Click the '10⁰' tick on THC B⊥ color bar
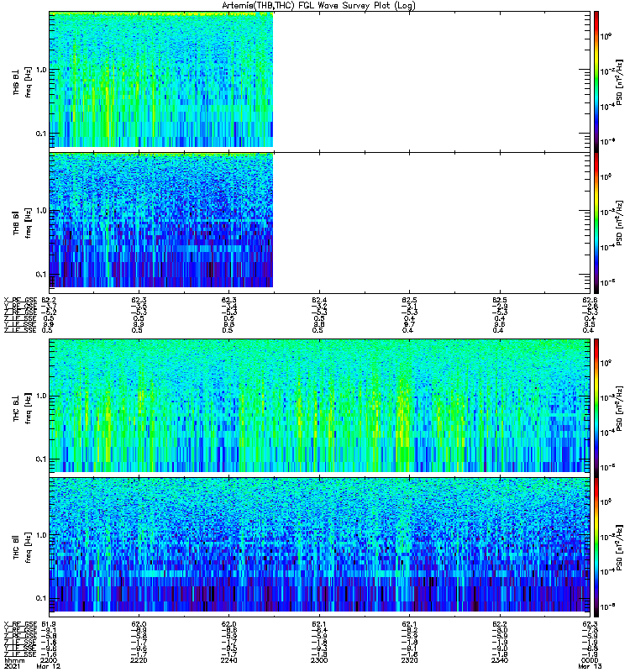The image size is (630, 672). pos(606,363)
